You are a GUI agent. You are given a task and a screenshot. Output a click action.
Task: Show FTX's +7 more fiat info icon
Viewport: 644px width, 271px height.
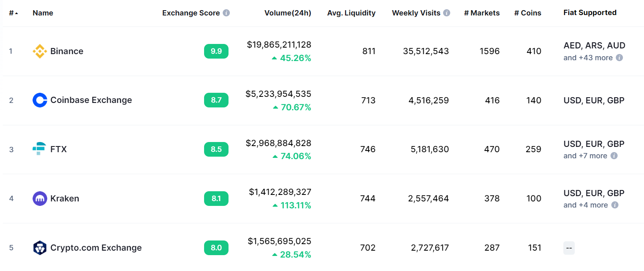[614, 156]
